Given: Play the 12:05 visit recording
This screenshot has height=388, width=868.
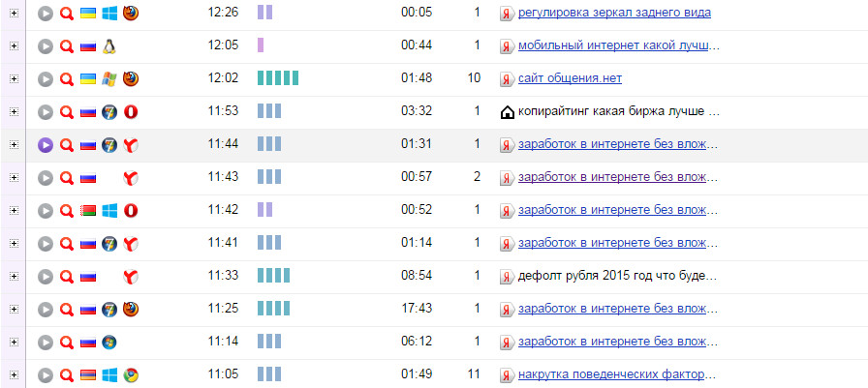Looking at the screenshot, I should tap(46, 46).
